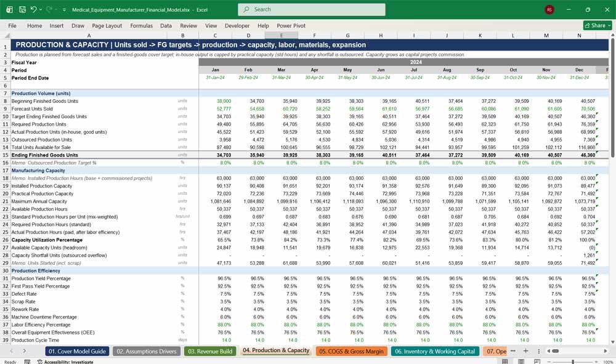This screenshot has width=616, height=364.
Task: Open the Customize Quick Access Toolbar dropdown
Action: point(64,10)
